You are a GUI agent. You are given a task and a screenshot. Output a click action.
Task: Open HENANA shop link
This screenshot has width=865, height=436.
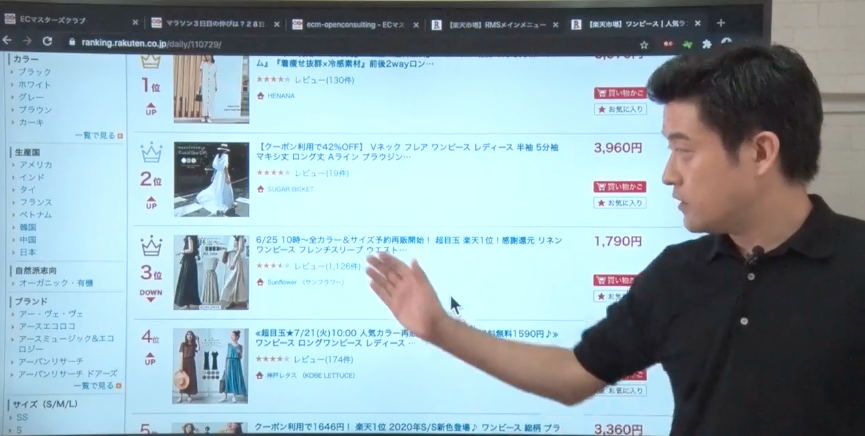click(x=281, y=96)
